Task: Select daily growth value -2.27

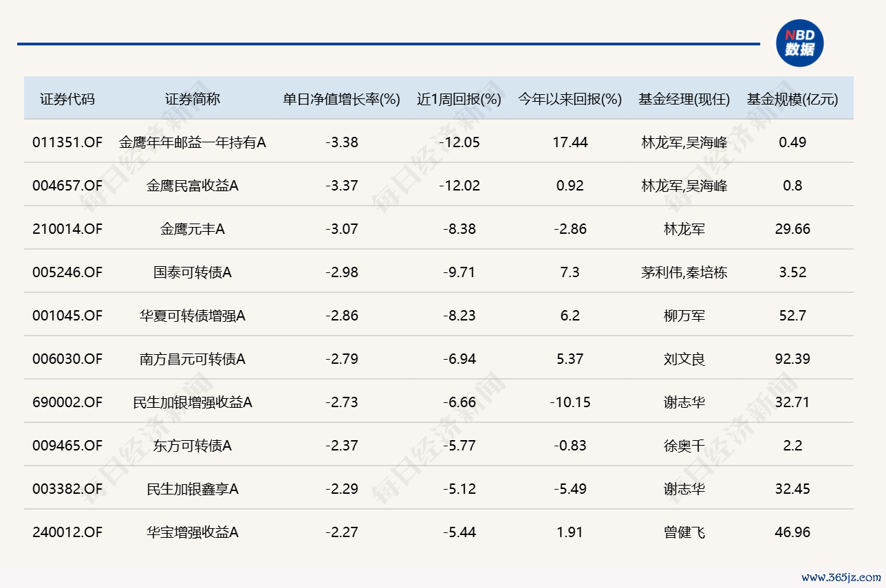Action: [342, 532]
